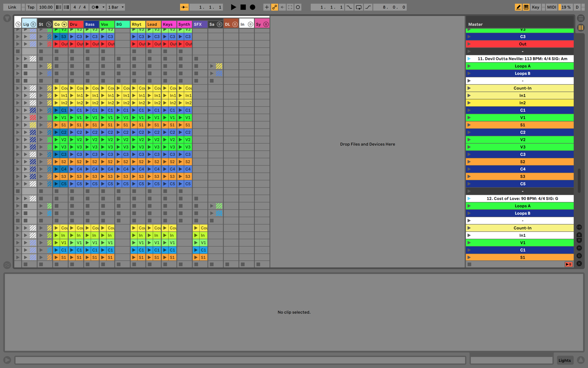Image resolution: width=588 pixels, height=368 pixels.
Task: Toggle the Mixer section M button
Action: click(579, 248)
